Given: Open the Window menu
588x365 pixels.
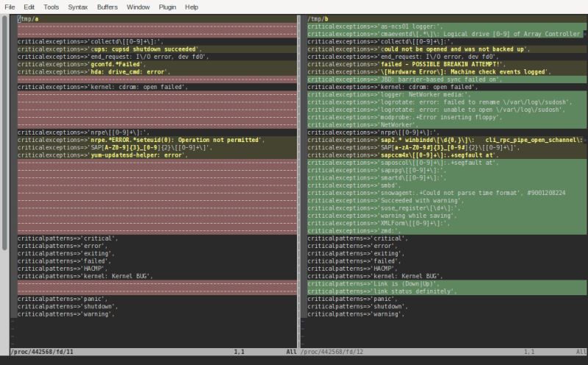Looking at the screenshot, I should tap(138, 7).
